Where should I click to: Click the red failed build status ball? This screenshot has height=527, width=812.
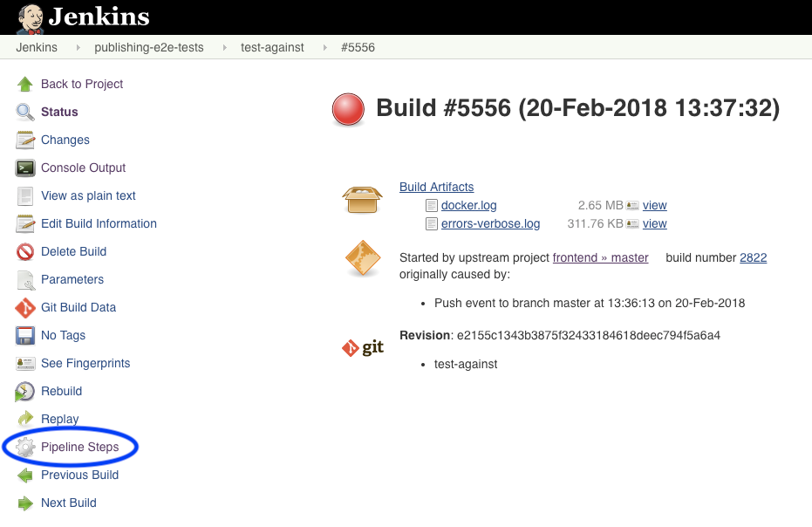348,109
